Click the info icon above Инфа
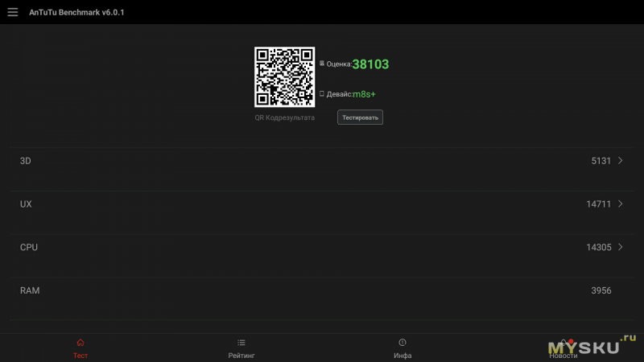 point(402,343)
